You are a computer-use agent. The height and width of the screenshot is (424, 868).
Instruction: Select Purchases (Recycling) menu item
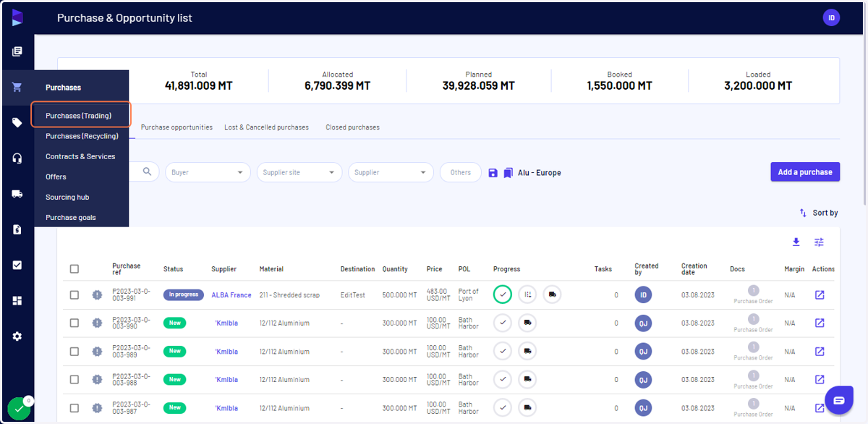tap(82, 136)
